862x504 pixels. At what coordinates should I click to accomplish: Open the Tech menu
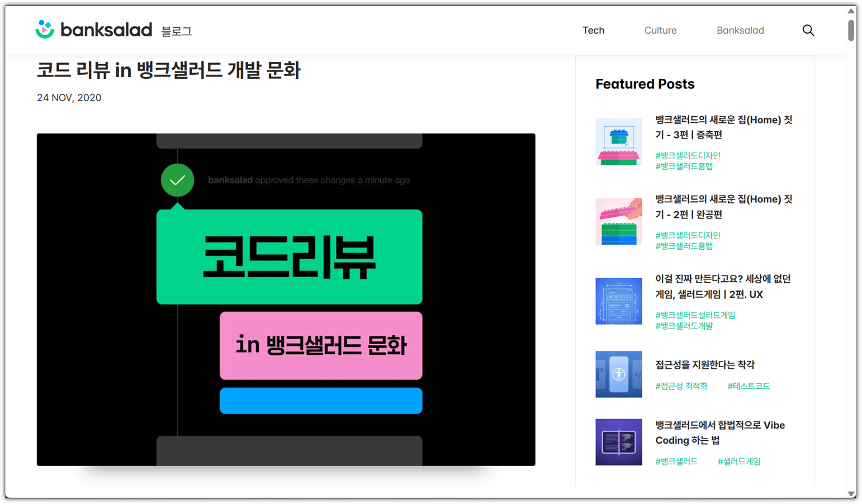tap(593, 30)
